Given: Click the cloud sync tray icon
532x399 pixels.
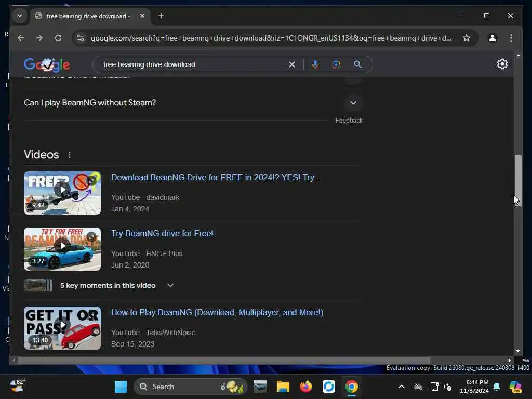Looking at the screenshot, I should tap(418, 387).
